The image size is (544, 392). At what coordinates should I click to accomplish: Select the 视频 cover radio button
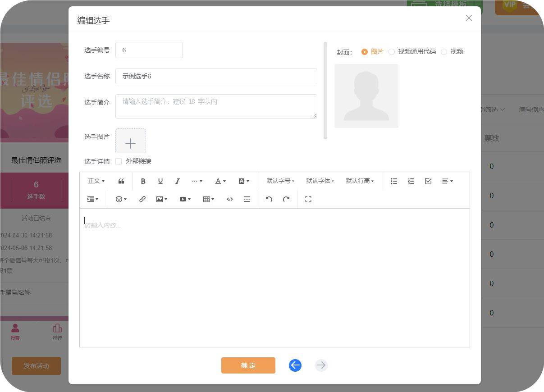(444, 52)
